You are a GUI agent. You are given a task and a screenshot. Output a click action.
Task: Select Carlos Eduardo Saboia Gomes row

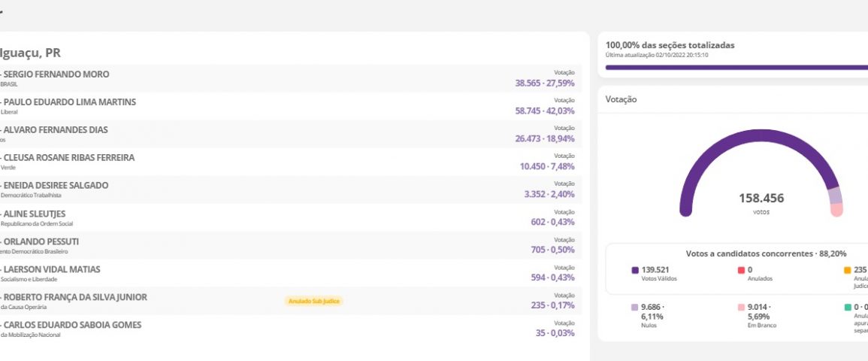[x=290, y=329]
